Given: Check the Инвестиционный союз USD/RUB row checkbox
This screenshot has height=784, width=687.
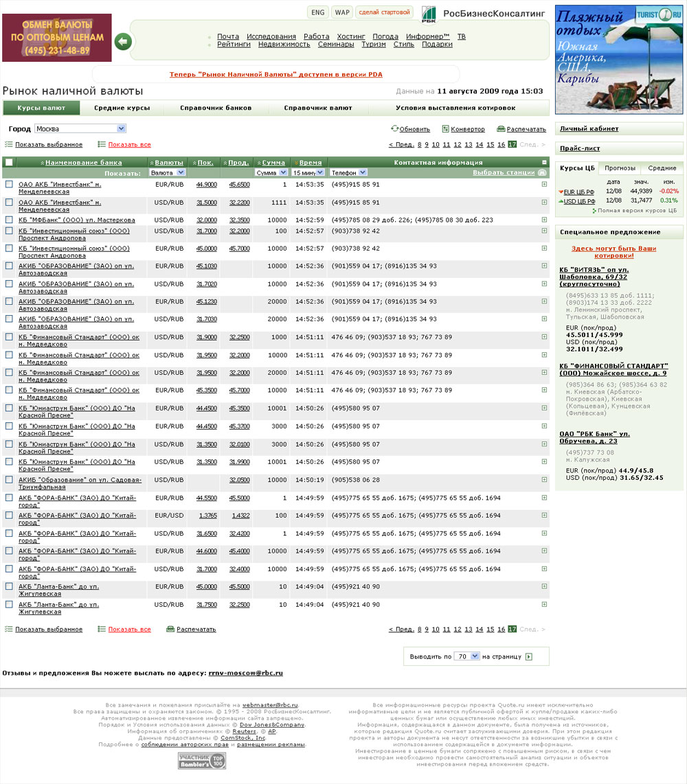Looking at the screenshot, I should tap(9, 231).
